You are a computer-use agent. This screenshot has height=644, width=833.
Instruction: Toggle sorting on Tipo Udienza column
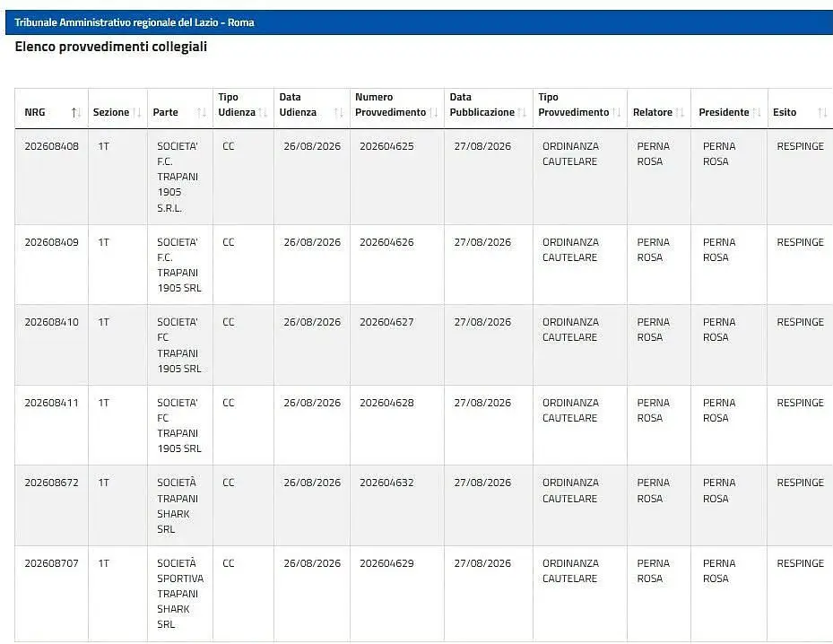pos(263,112)
